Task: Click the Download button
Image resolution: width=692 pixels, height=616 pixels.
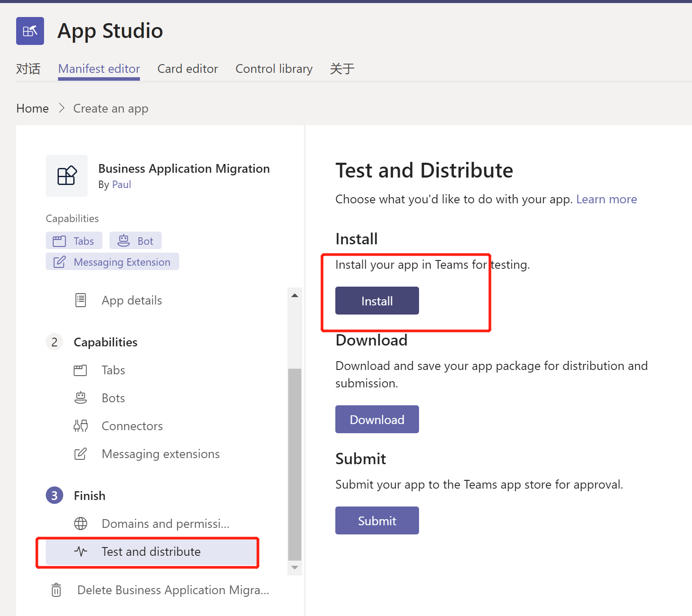Action: pyautogui.click(x=377, y=419)
